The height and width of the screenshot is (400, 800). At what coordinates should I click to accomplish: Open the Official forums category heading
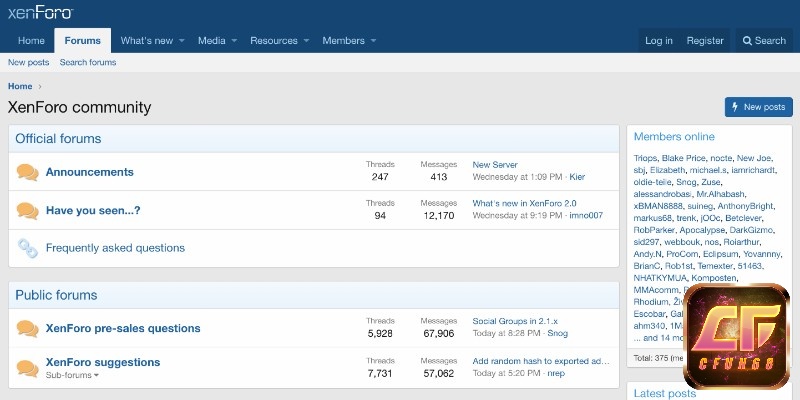click(x=58, y=139)
